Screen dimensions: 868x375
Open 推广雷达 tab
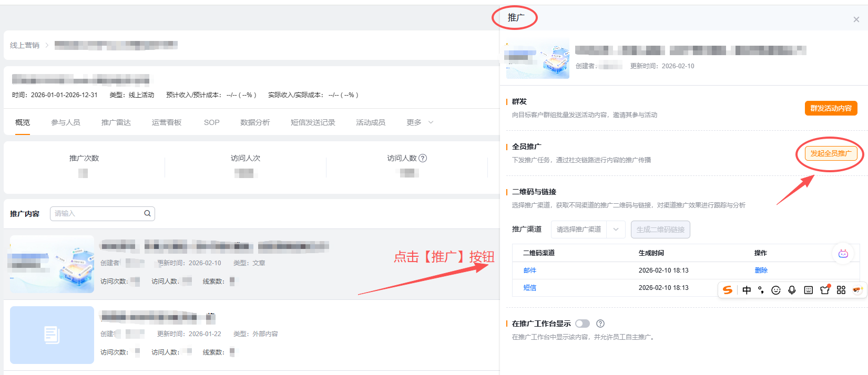pos(116,122)
